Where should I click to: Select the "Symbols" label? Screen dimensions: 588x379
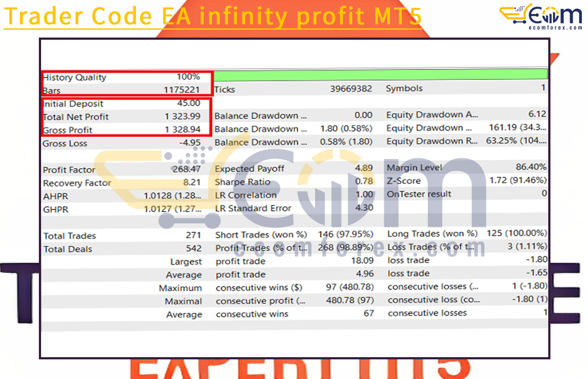coord(404,89)
